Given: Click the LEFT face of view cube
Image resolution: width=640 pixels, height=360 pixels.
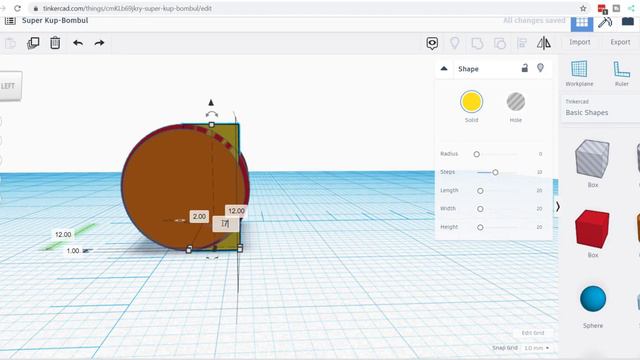Looking at the screenshot, I should coord(10,86).
